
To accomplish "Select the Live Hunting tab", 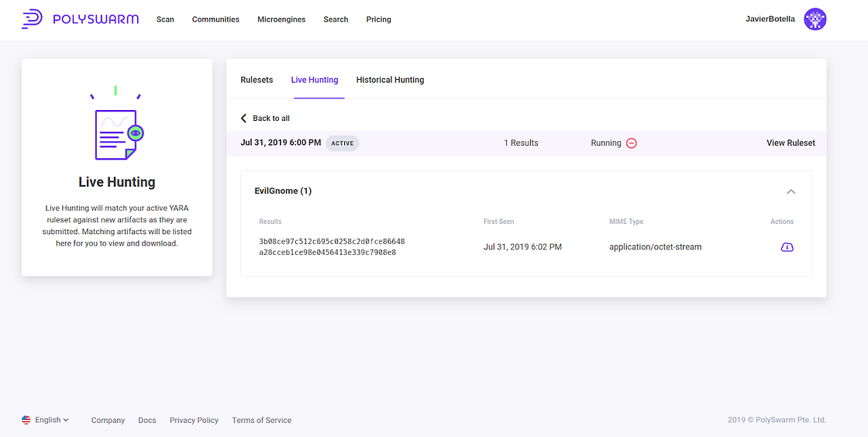I will click(x=315, y=80).
